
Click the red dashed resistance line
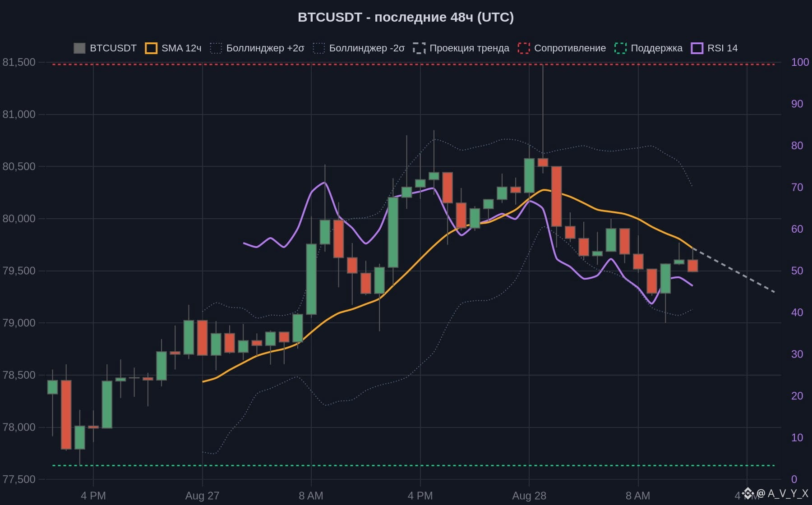(x=413, y=64)
